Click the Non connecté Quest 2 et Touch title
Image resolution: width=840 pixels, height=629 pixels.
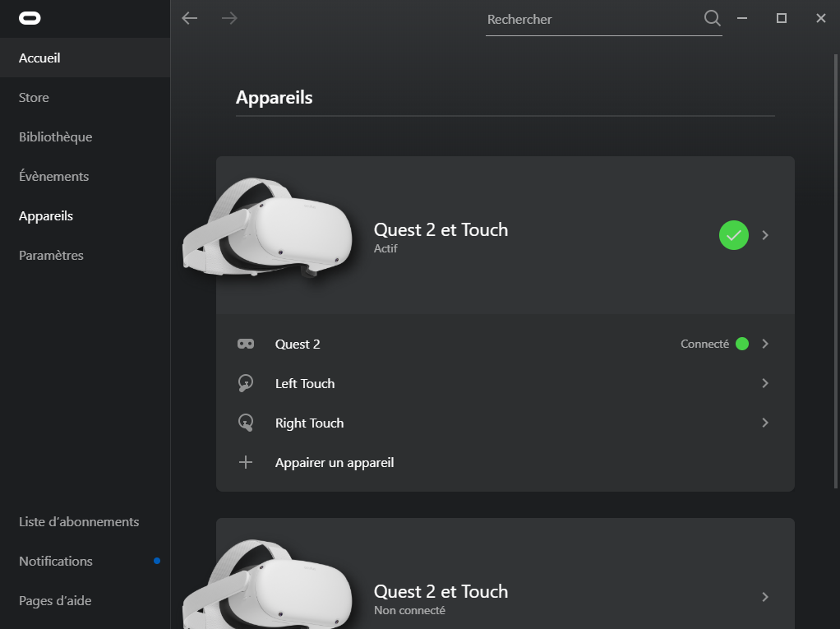coord(441,591)
